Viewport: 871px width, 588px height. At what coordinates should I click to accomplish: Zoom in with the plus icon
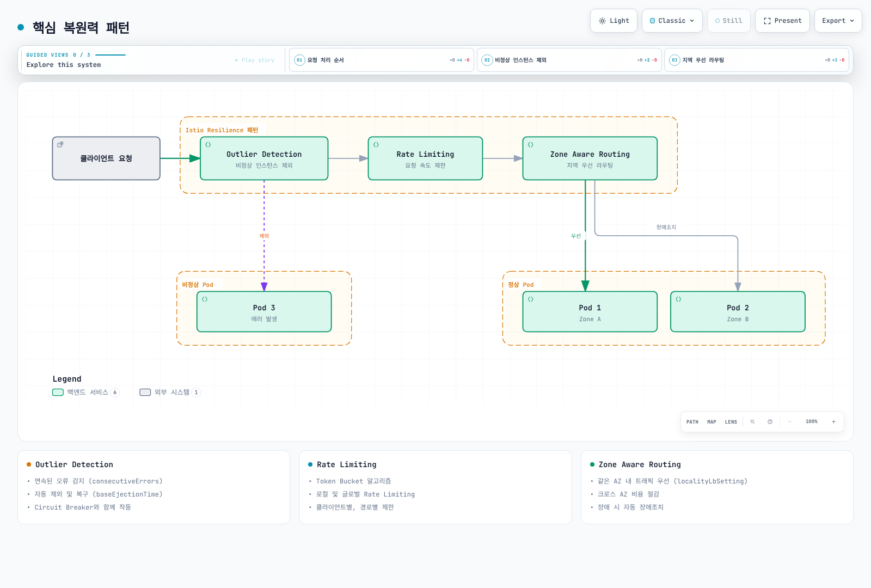click(x=833, y=422)
